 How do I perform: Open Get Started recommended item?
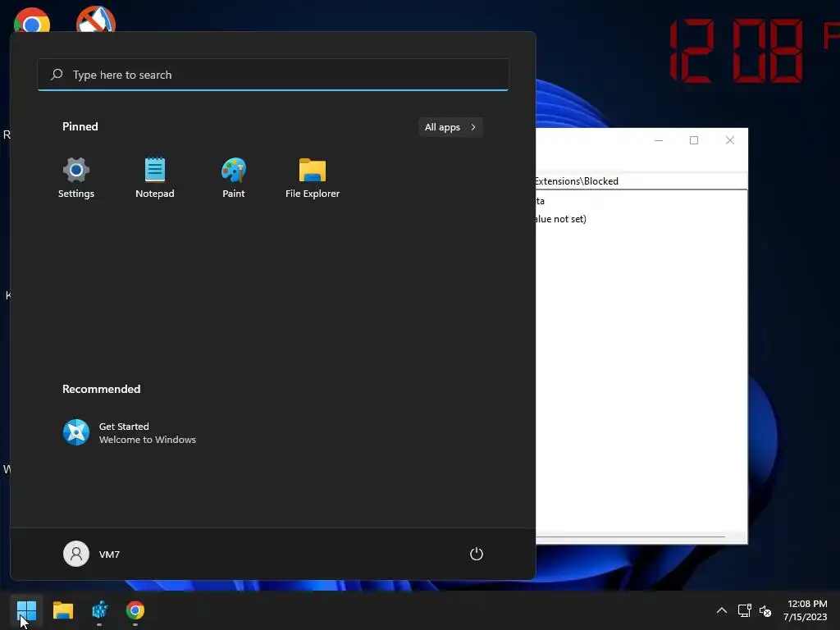130,433
